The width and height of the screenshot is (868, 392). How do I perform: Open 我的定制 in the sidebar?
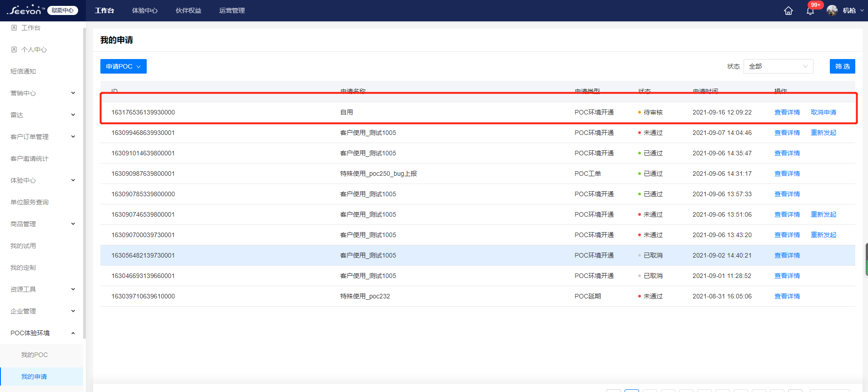click(23, 268)
